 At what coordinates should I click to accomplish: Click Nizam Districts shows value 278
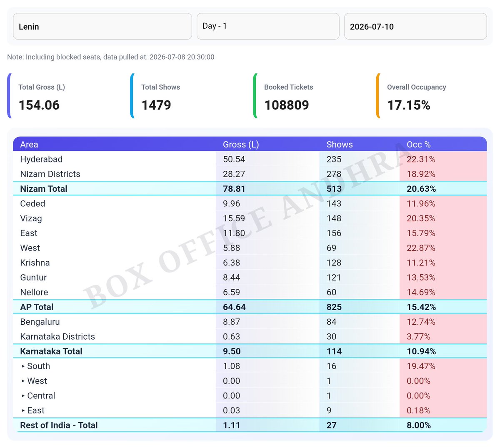(x=334, y=174)
